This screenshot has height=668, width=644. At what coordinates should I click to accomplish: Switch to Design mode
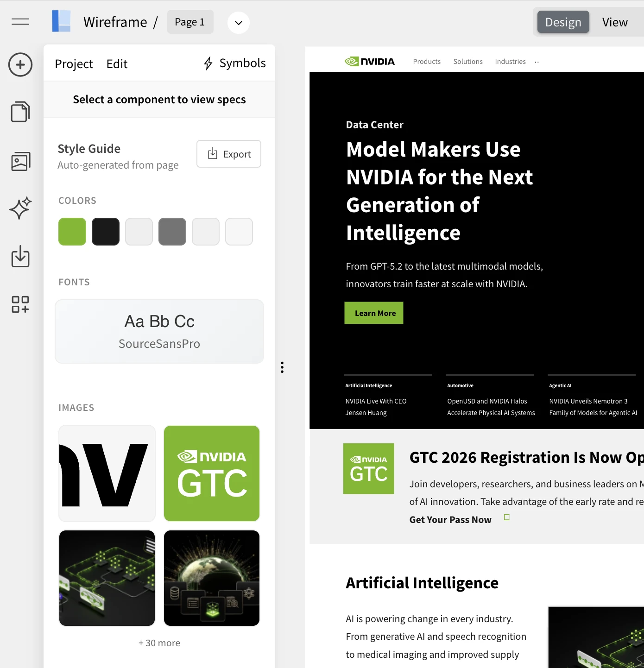tap(563, 22)
